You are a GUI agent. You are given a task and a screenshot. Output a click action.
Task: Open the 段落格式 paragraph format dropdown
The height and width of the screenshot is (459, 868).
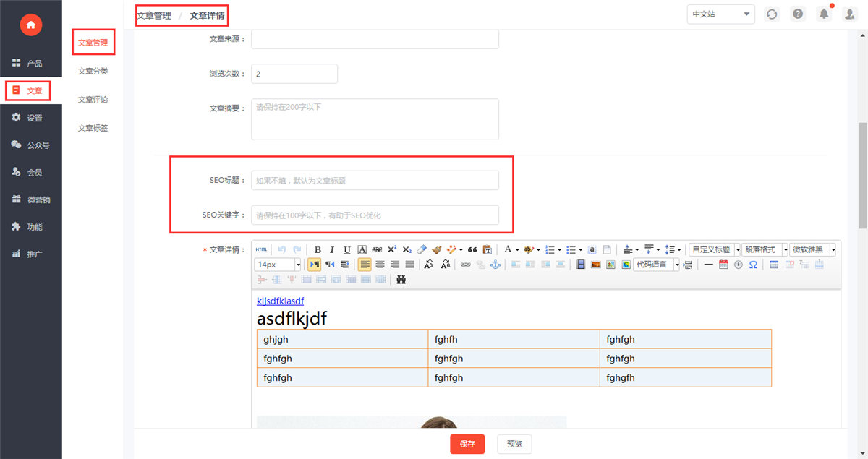[765, 249]
